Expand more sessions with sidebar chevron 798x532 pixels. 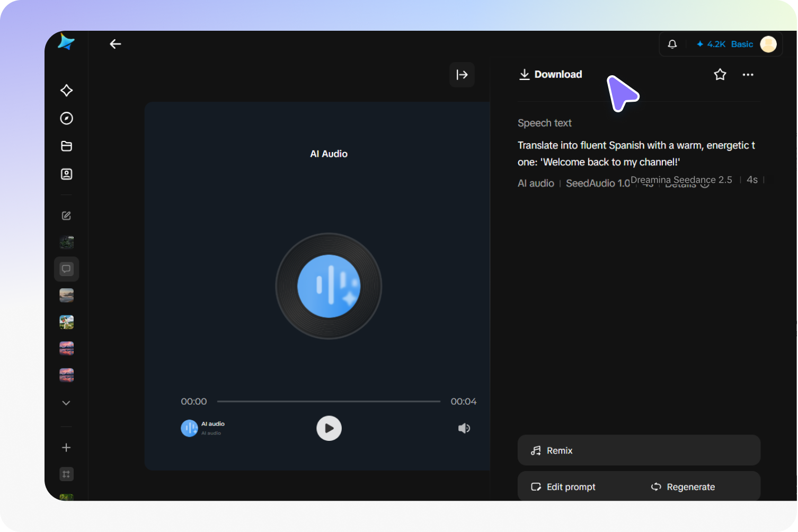pyautogui.click(x=66, y=403)
